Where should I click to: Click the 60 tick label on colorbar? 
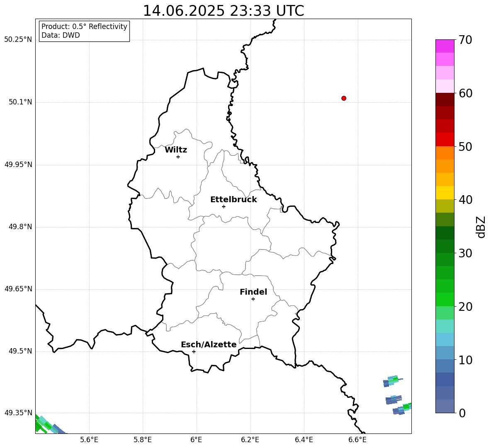465,93
